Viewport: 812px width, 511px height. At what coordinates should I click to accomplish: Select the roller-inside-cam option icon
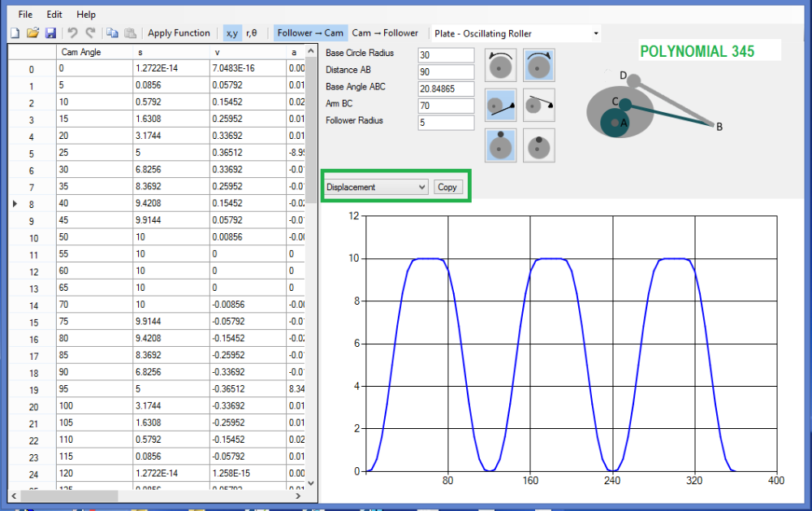tap(538, 145)
